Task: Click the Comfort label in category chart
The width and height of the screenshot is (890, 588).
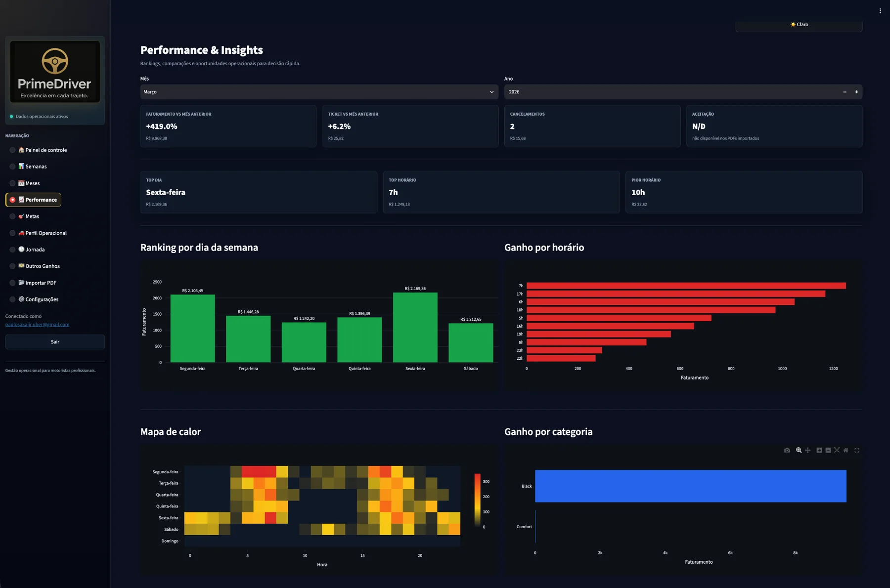Action: (x=524, y=527)
